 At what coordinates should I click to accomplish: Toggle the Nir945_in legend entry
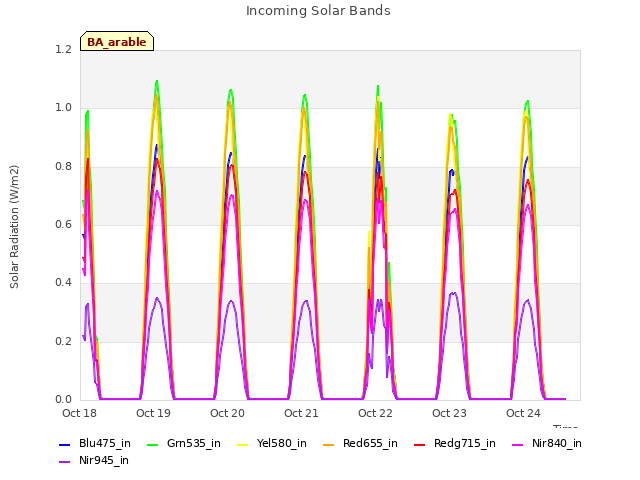(x=94, y=460)
